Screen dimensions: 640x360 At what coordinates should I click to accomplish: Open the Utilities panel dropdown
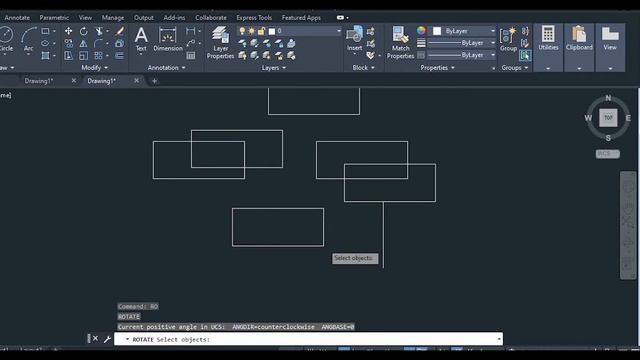(x=548, y=69)
